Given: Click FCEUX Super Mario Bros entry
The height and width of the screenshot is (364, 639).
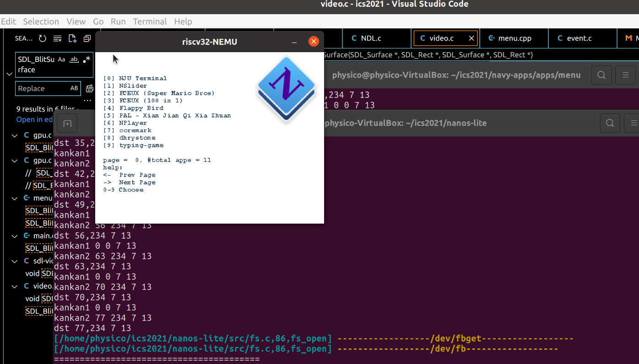Looking at the screenshot, I should point(159,93).
